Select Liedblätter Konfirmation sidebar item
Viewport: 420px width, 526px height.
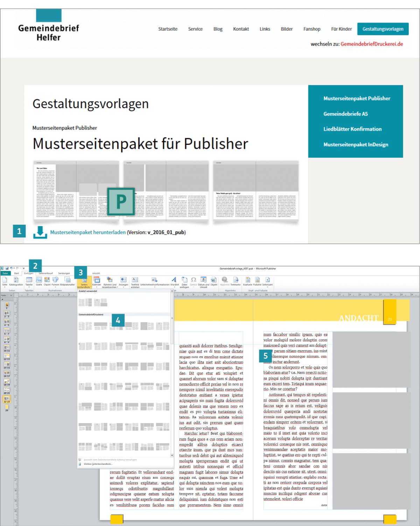352,129
